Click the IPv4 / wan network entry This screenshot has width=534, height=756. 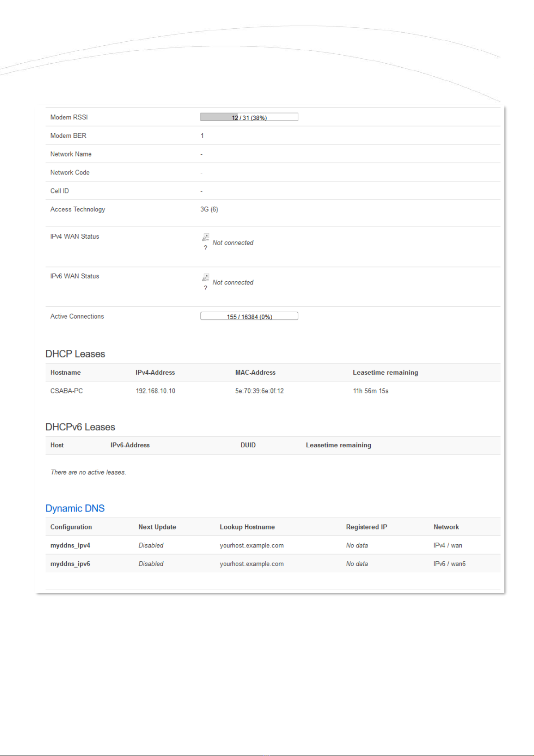pyautogui.click(x=447, y=546)
